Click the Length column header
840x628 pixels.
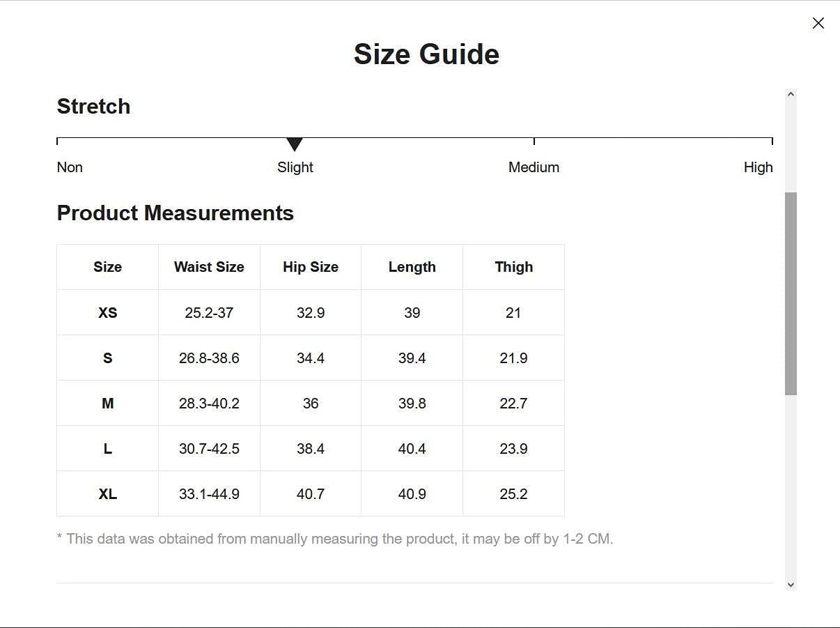412,267
